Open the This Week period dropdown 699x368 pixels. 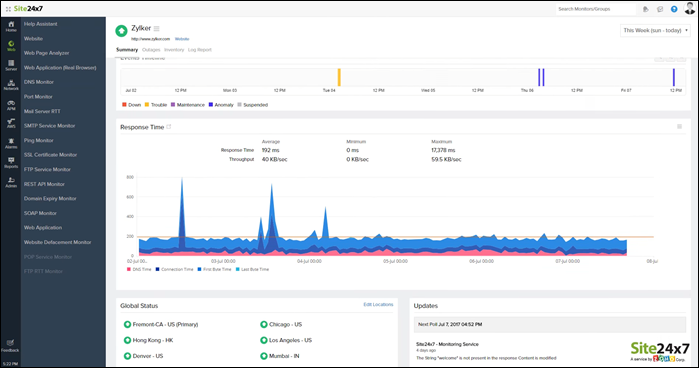[x=655, y=30]
